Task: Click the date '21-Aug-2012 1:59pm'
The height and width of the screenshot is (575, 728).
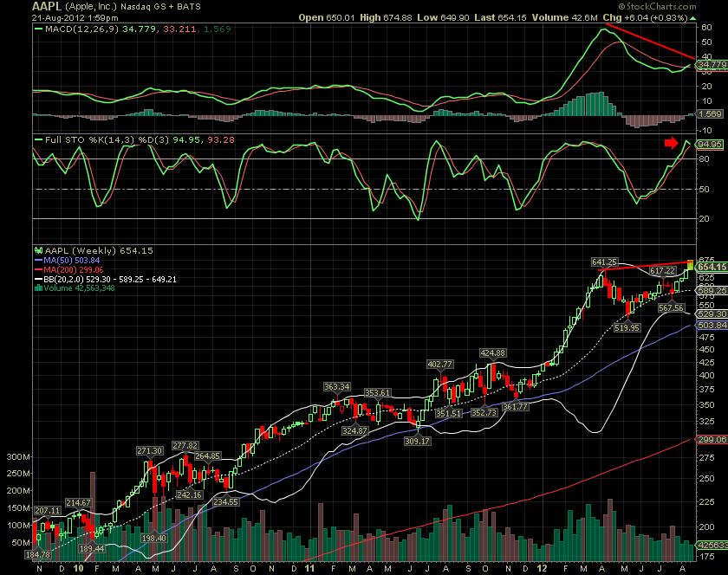Action: [x=75, y=18]
